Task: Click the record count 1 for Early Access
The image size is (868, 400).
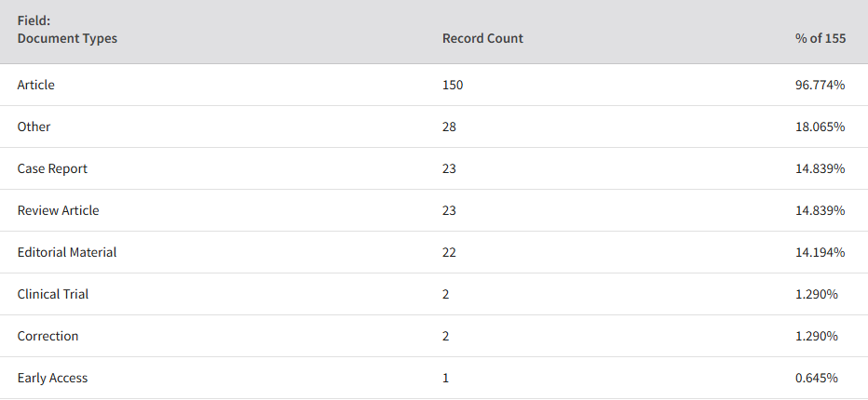Action: click(445, 378)
